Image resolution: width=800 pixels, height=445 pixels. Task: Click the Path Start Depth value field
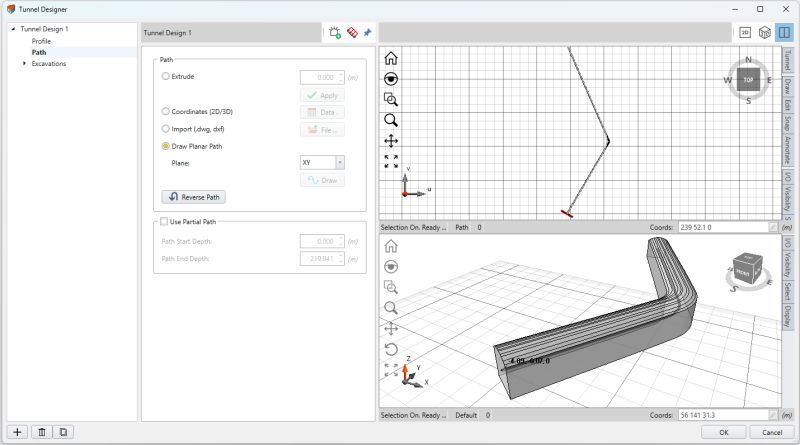pos(319,241)
